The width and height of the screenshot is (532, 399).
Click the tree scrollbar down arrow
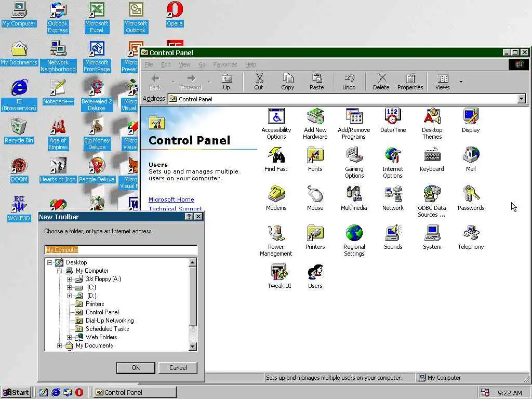(193, 347)
